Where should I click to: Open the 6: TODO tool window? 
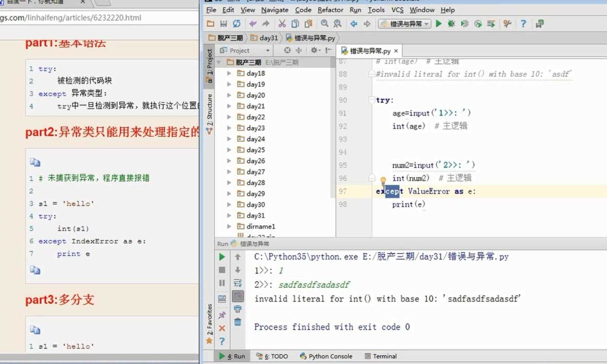(272, 356)
